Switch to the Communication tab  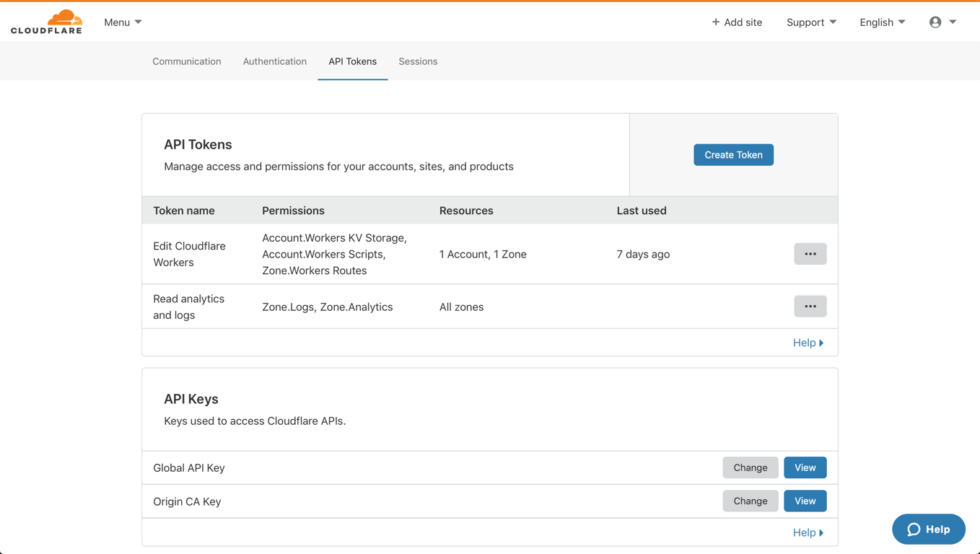[187, 61]
